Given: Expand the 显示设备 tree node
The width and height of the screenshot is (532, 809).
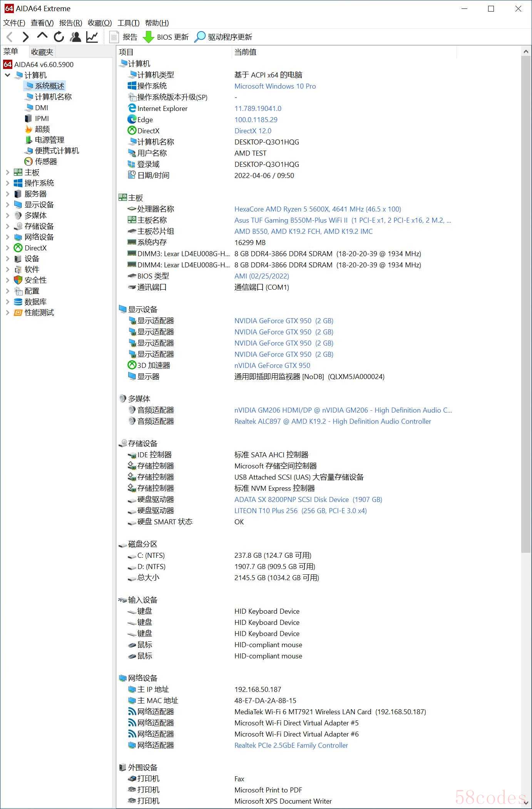Looking at the screenshot, I should click(x=7, y=205).
